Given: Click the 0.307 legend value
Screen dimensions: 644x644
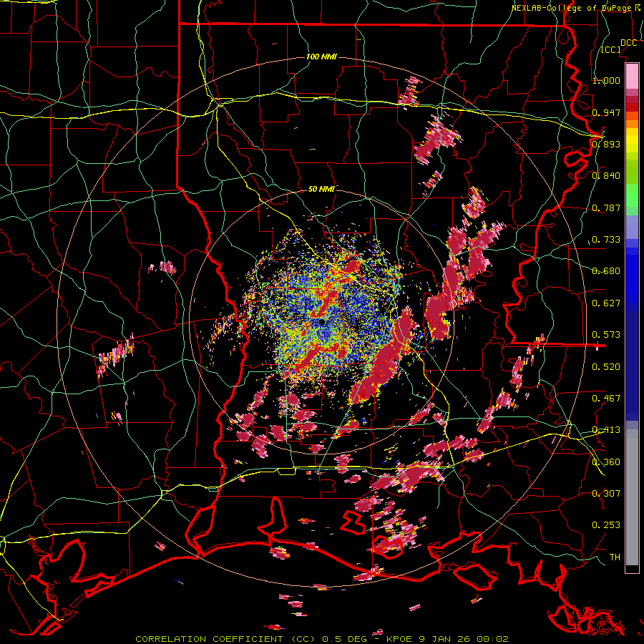Looking at the screenshot, I should click(x=606, y=493).
